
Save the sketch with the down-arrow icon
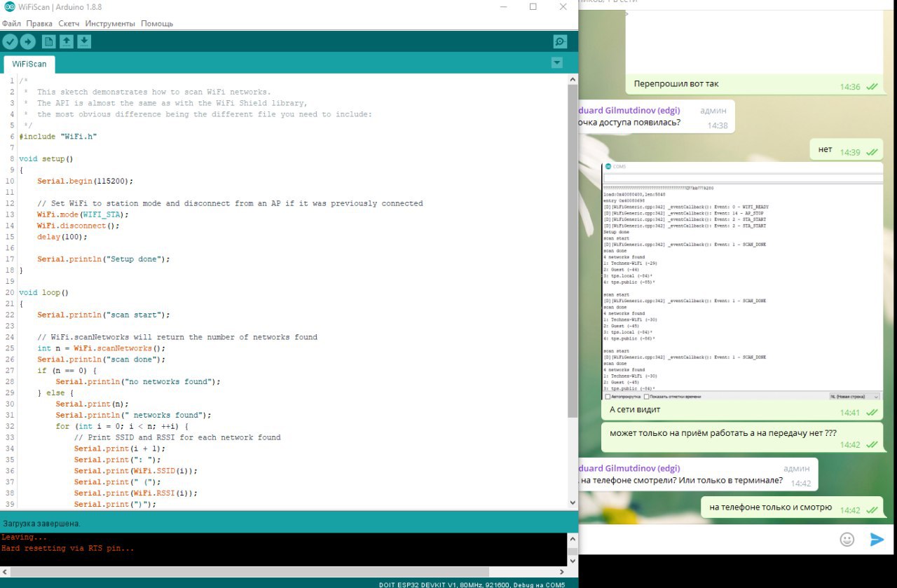tap(84, 42)
